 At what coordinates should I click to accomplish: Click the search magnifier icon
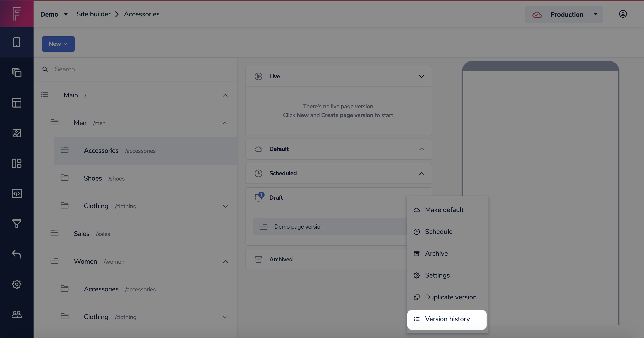(x=45, y=69)
